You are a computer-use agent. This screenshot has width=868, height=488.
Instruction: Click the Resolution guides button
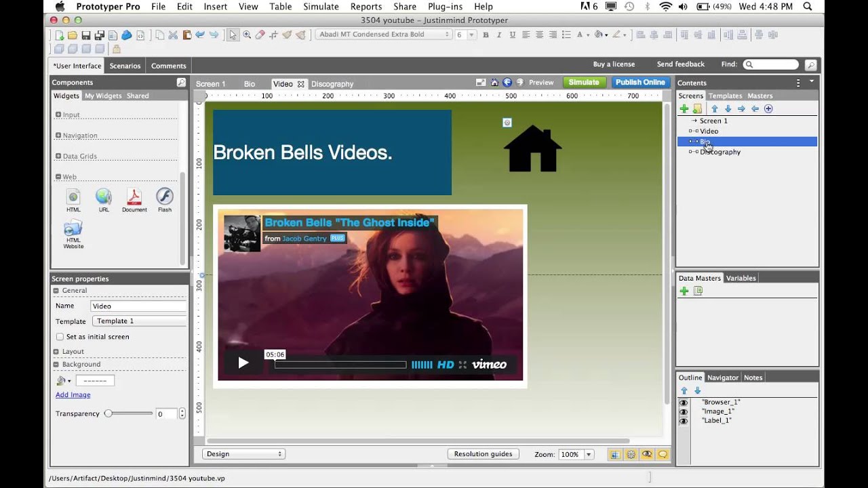click(x=483, y=454)
